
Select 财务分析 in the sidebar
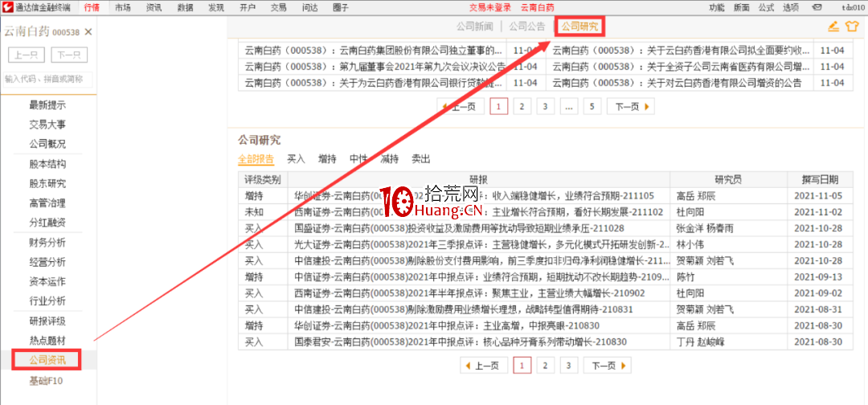(47, 243)
